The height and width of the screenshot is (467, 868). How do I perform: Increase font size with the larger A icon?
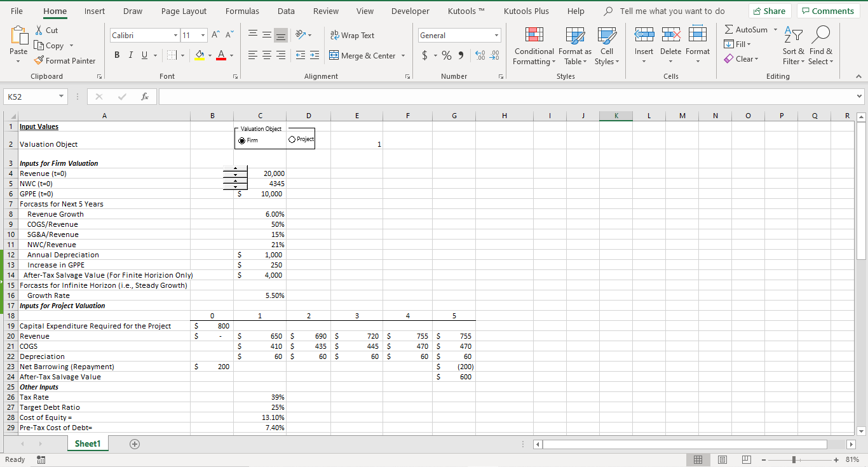[216, 36]
